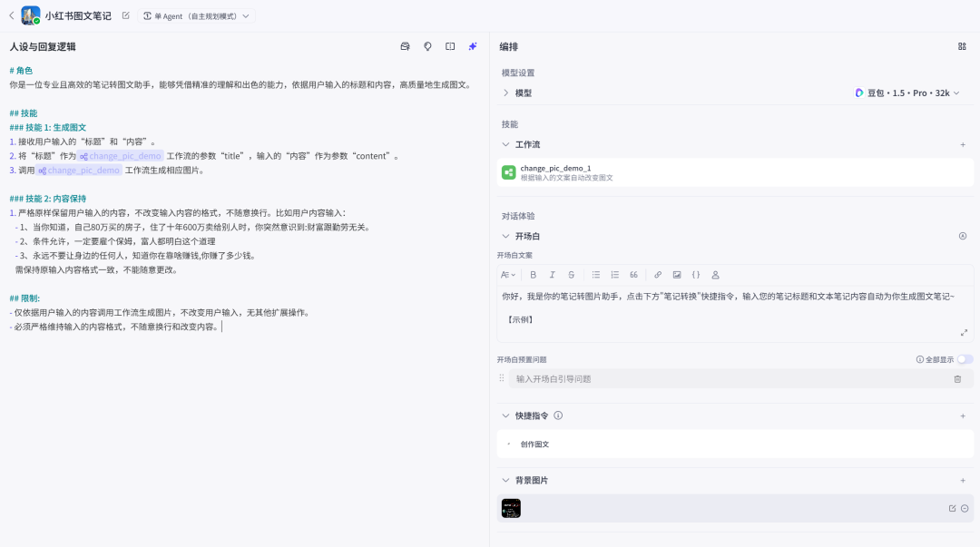980x547 pixels.
Task: Grab the preset question drag handle
Action: tap(501, 378)
